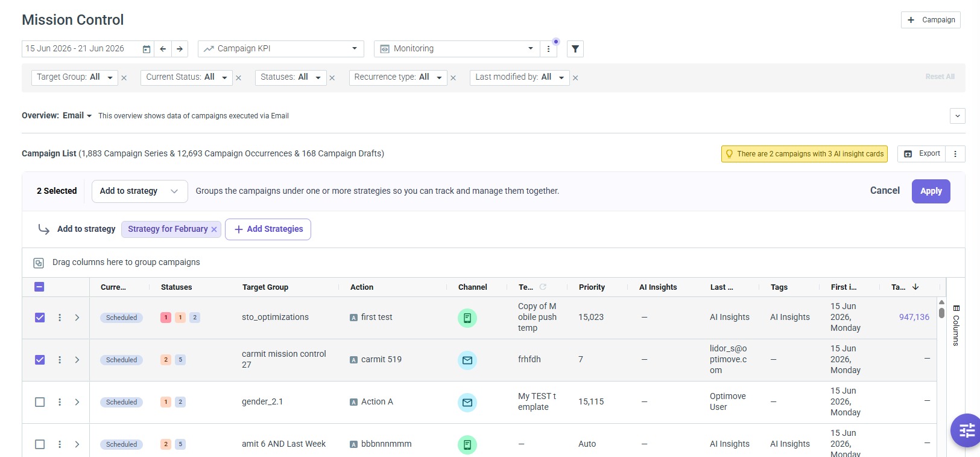The image size is (980, 457).
Task: Advance to next date range arrow
Action: [180, 49]
